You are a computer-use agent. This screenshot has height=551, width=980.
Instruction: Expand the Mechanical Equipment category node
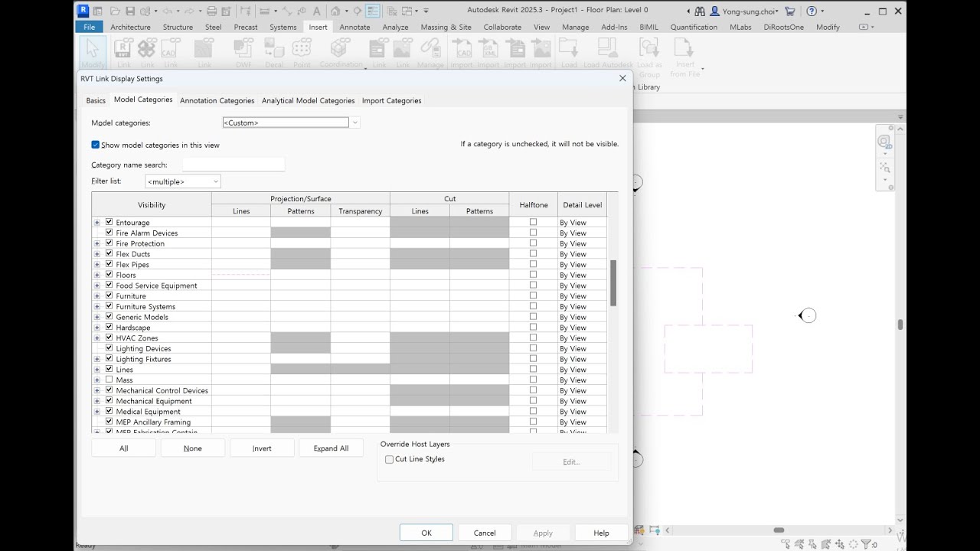point(96,401)
